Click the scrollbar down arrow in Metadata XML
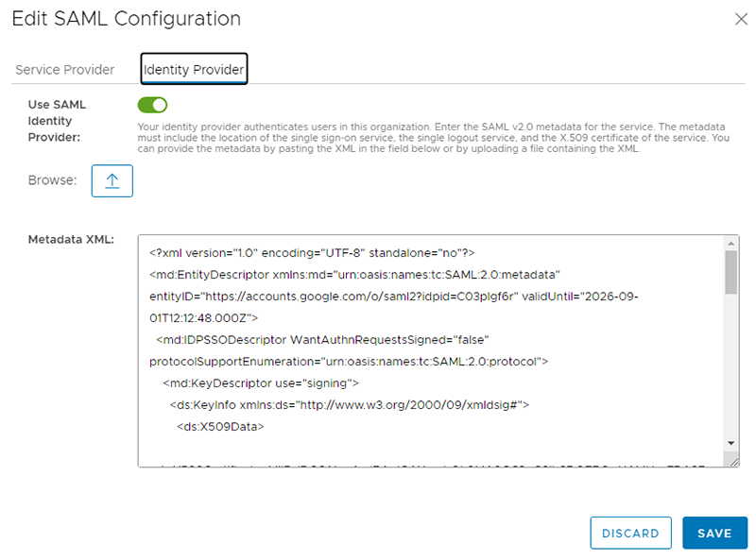The height and width of the screenshot is (560, 756). tap(730, 443)
